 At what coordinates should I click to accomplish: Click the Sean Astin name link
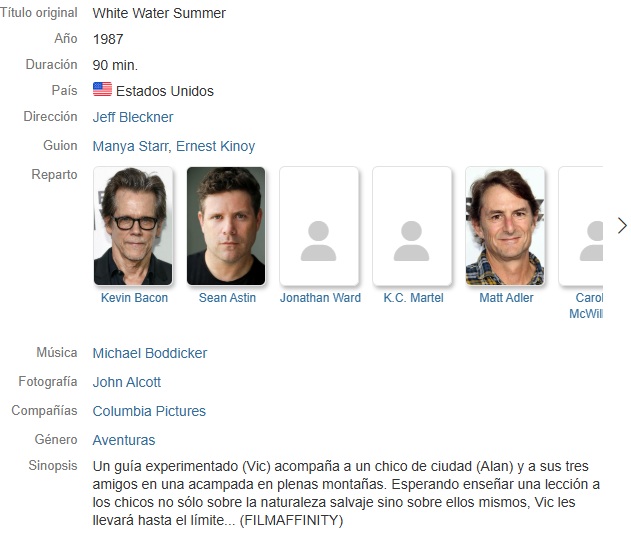[227, 298]
